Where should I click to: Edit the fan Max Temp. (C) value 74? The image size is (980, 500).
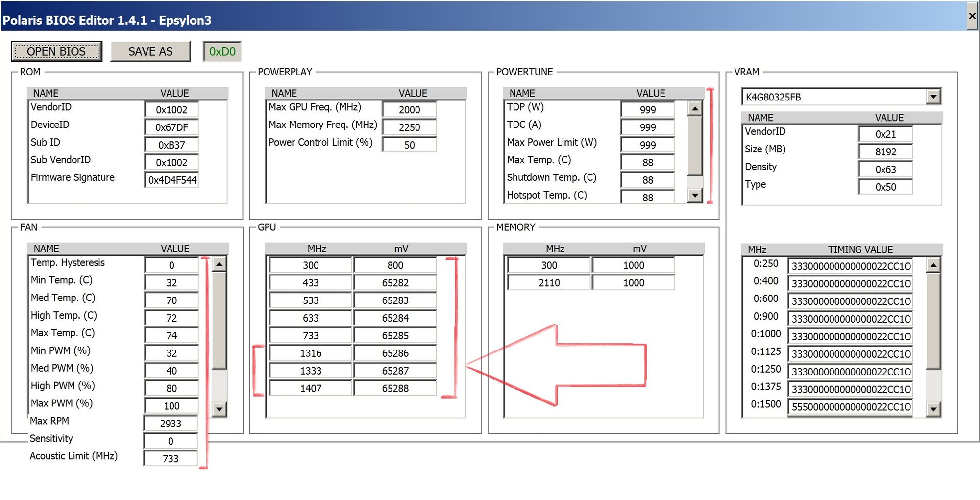pos(171,335)
